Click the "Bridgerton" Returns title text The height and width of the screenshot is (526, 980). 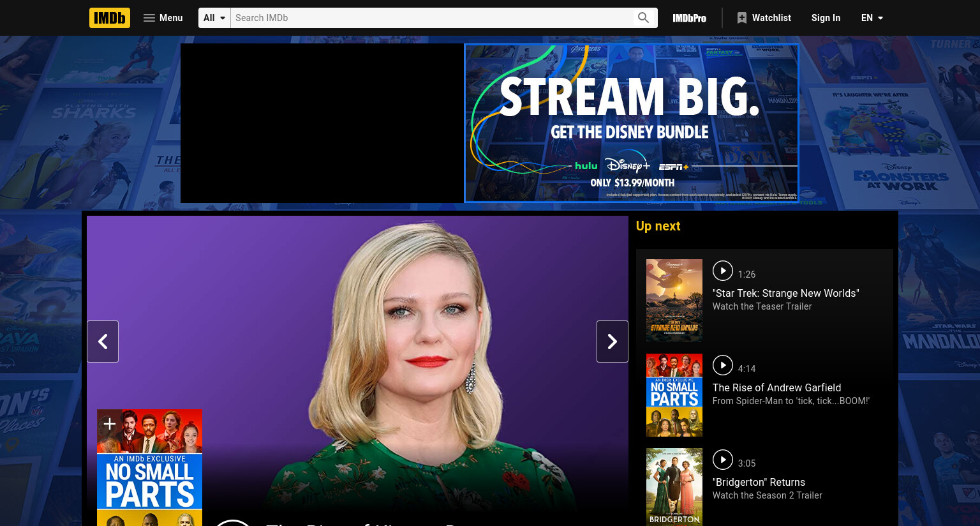759,482
